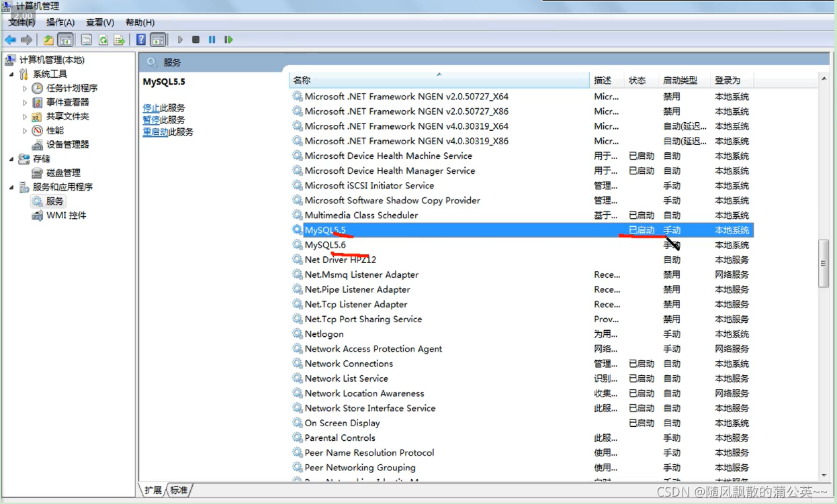Open the 帮助(H) menu
The width and height of the screenshot is (837, 504).
140,22
